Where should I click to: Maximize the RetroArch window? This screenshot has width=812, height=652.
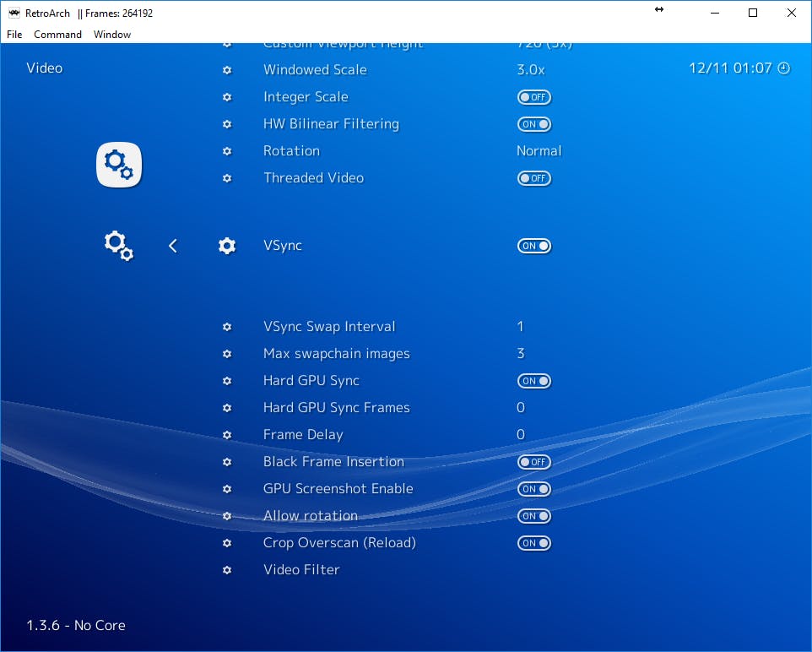[753, 13]
